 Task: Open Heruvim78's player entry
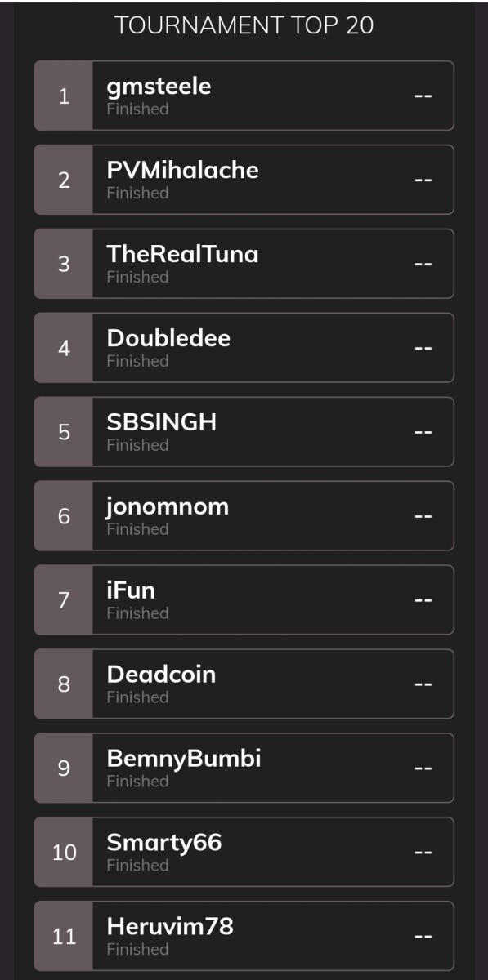[244, 937]
